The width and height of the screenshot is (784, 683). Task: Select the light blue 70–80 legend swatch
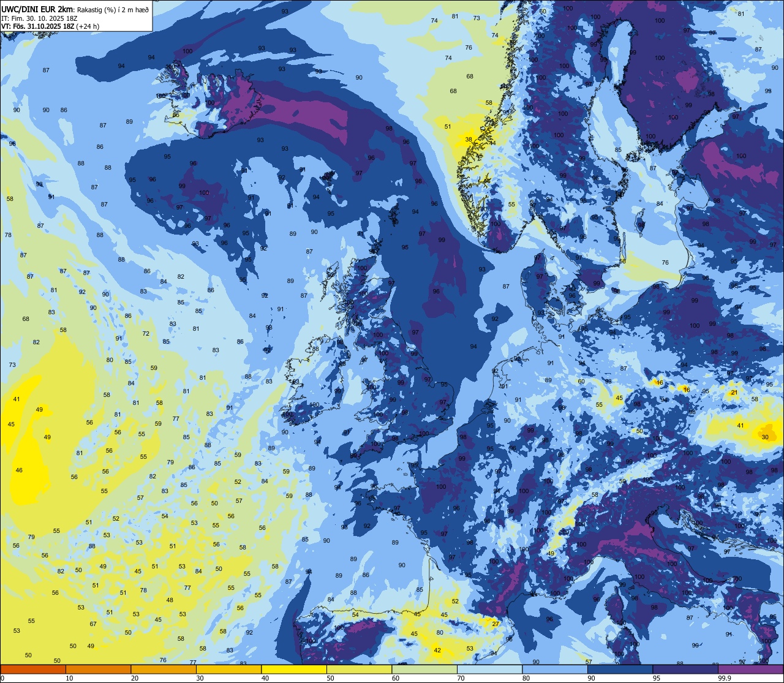489,669
